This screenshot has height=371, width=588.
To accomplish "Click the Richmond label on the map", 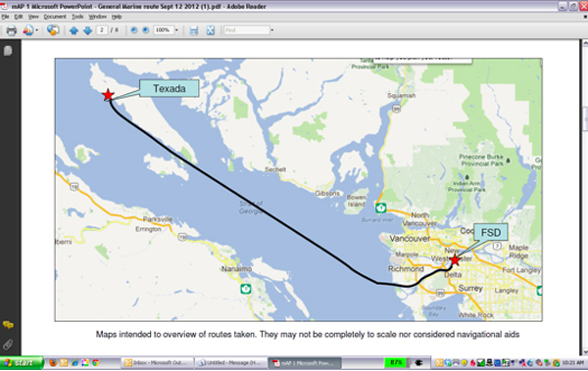I will (406, 269).
